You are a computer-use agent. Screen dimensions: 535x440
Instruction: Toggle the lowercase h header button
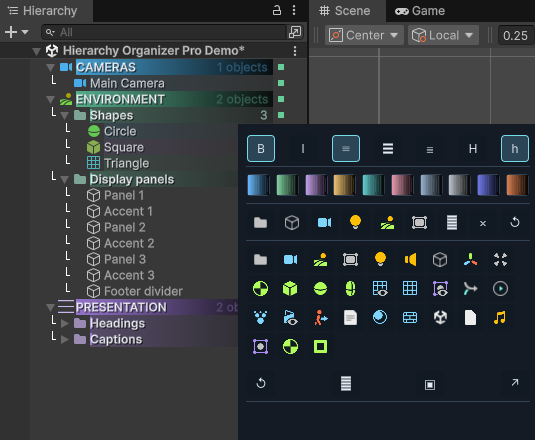(x=515, y=149)
